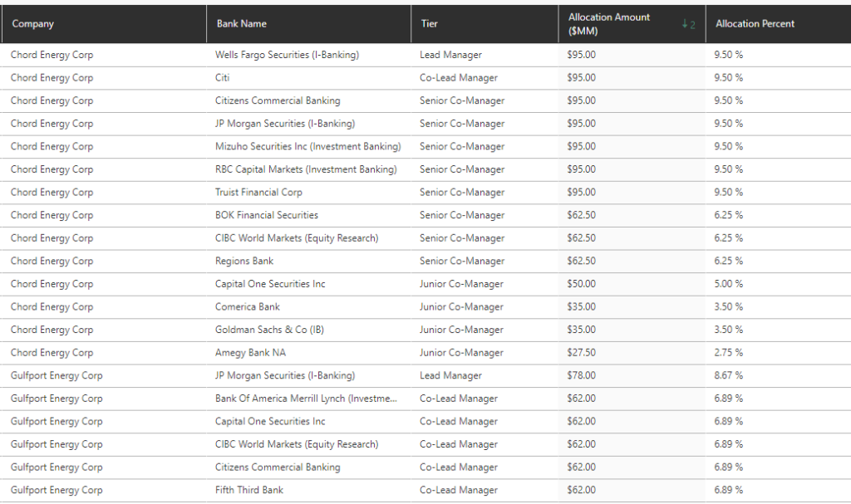Click the Truist Financial Corp row
The height and width of the screenshot is (504, 851).
258,193
